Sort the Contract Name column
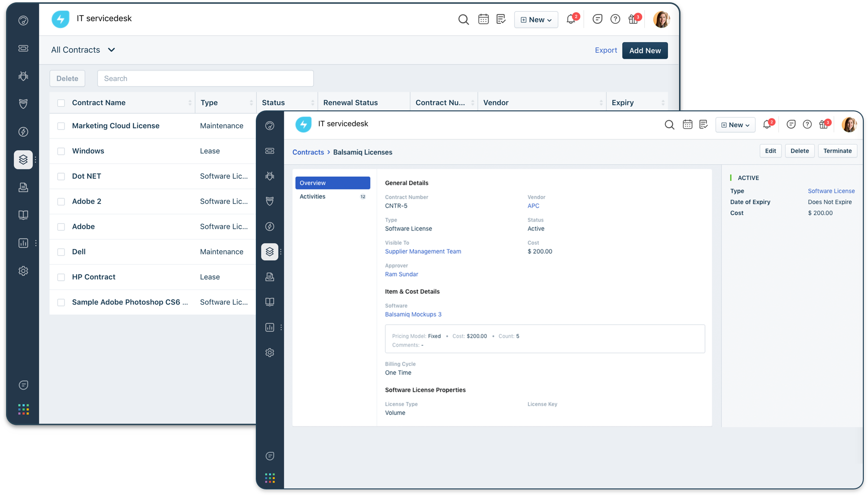 coord(190,102)
